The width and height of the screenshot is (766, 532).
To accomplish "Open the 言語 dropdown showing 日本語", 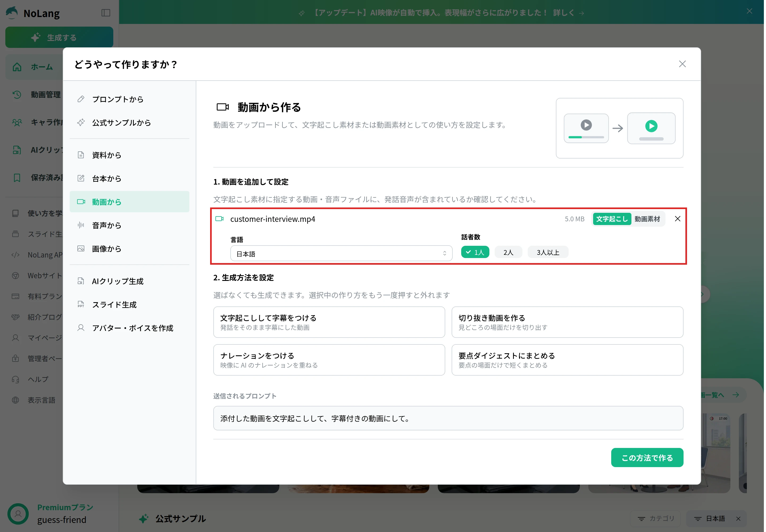I will pyautogui.click(x=341, y=254).
